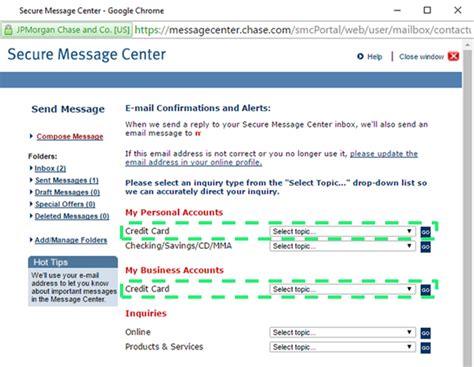
Task: Open Checking/Savings/CD/MMA Select topic dropdown
Action: [342, 246]
